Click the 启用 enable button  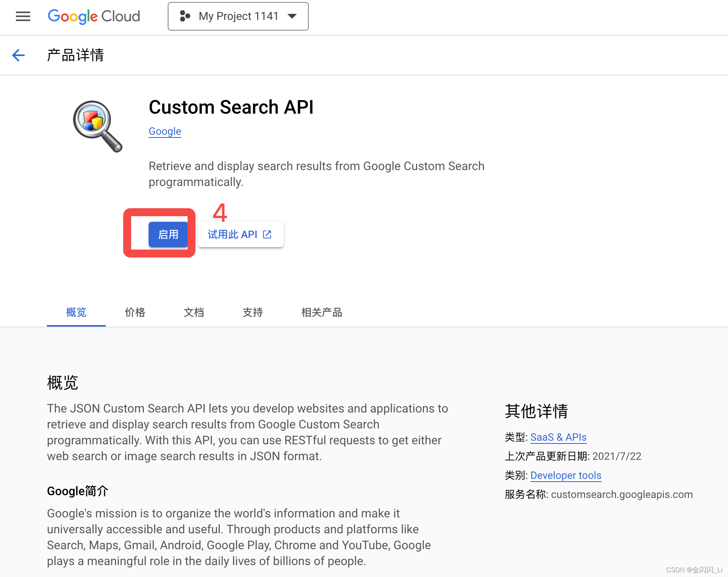(168, 234)
